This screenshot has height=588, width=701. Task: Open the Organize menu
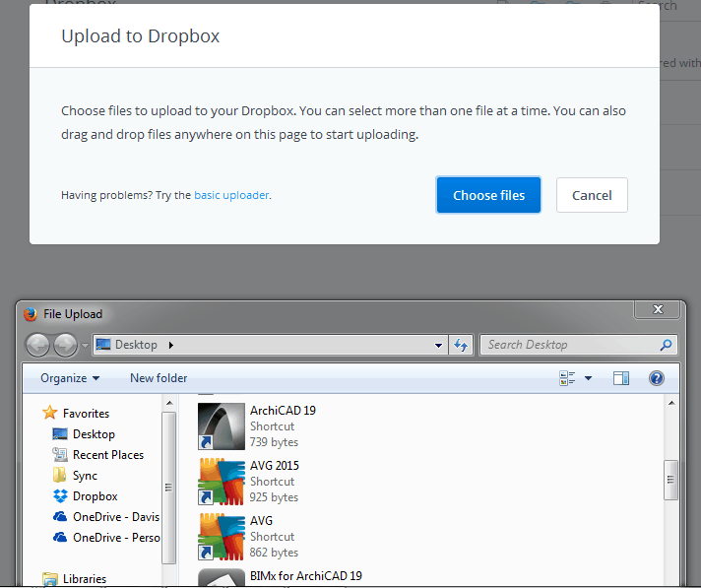70,378
